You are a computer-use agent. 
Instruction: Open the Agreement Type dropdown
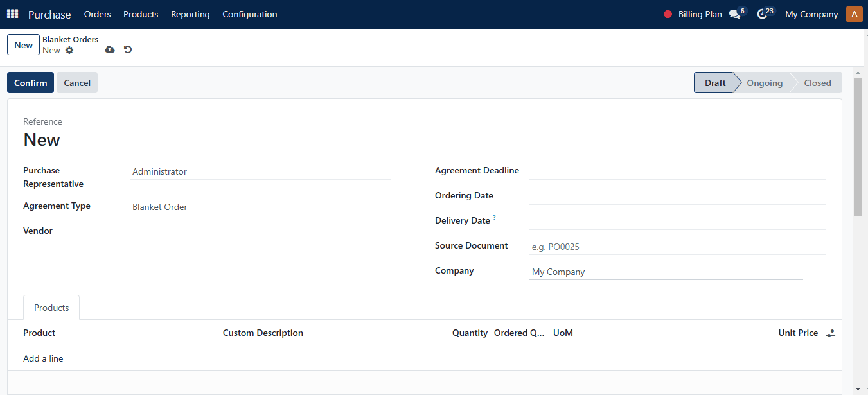(x=260, y=207)
